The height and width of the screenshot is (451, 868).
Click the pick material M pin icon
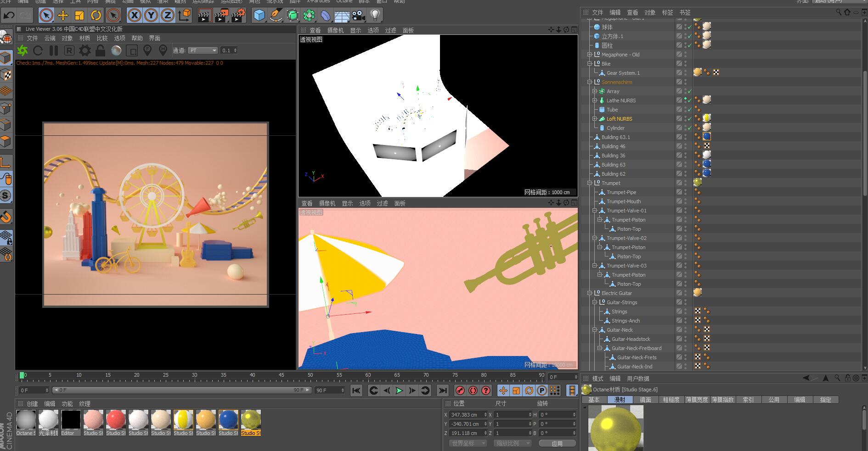coord(163,50)
